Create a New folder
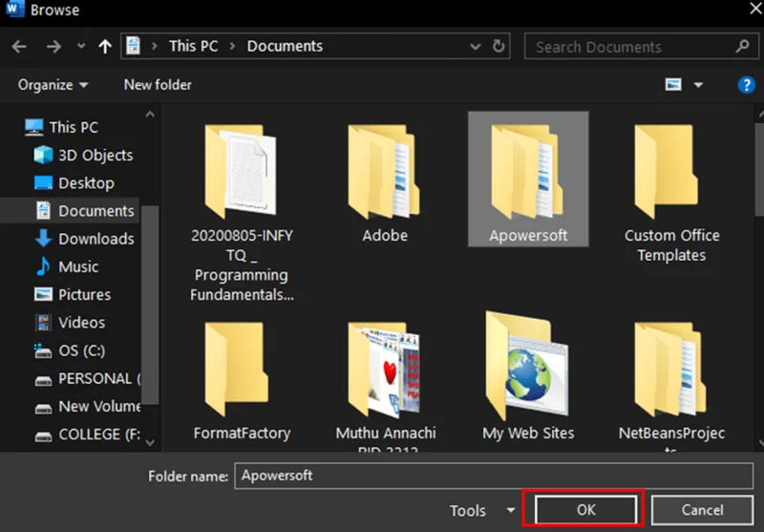The width and height of the screenshot is (764, 532). 158,85
